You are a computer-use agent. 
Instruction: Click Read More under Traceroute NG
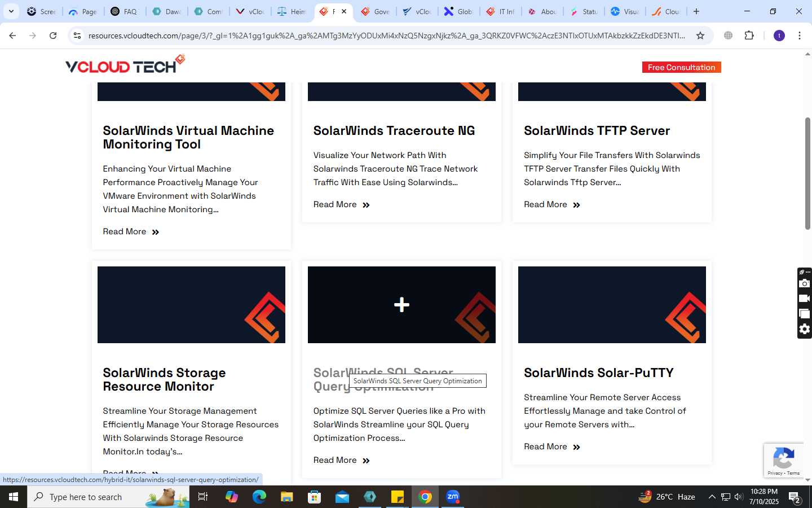click(x=342, y=204)
